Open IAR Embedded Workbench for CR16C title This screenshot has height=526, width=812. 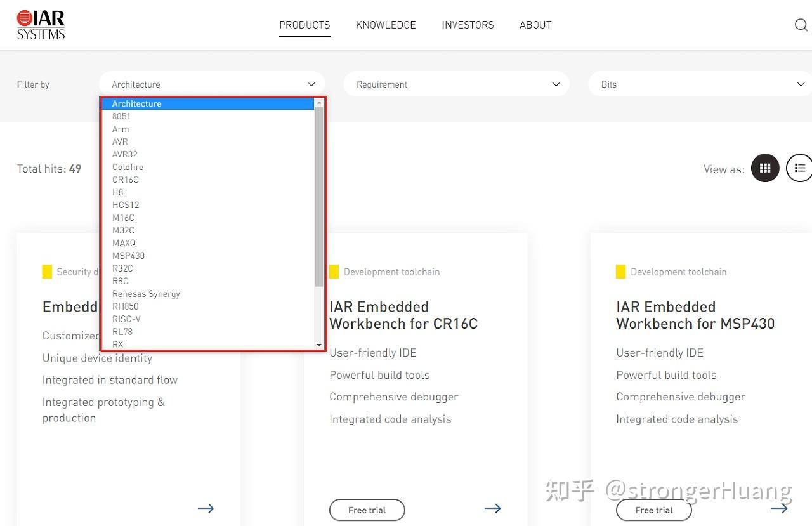pos(403,315)
